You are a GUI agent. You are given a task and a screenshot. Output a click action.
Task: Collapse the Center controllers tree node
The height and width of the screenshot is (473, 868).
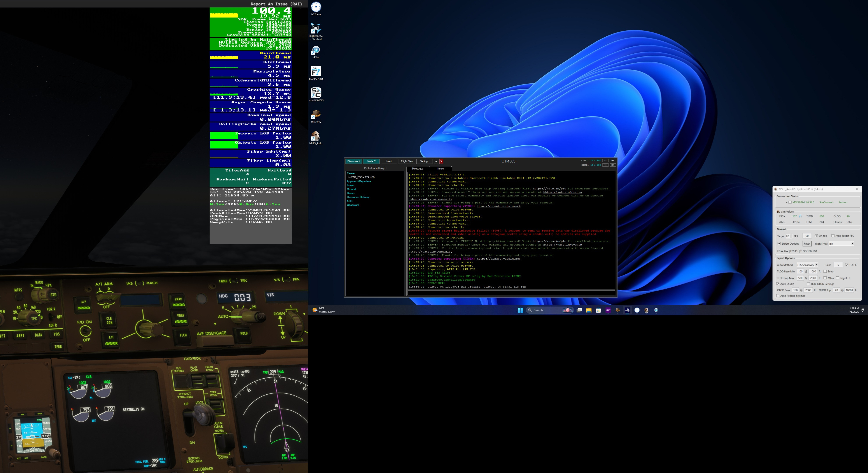click(351, 173)
